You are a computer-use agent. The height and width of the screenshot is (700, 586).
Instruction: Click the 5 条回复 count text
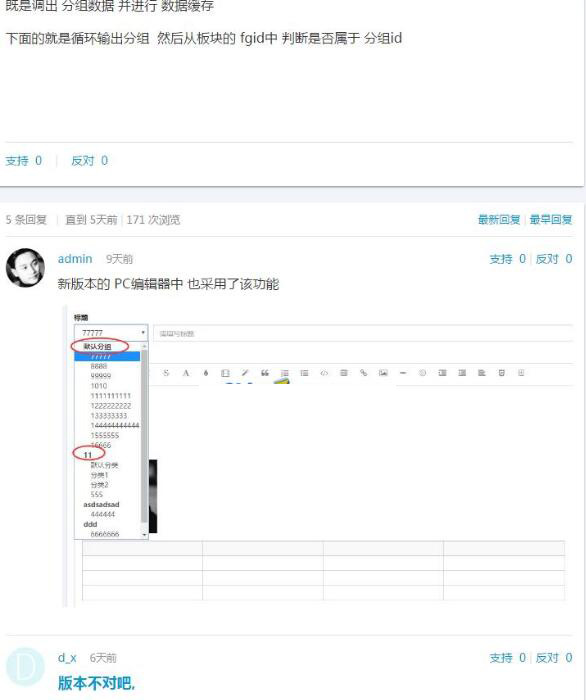click(26, 220)
